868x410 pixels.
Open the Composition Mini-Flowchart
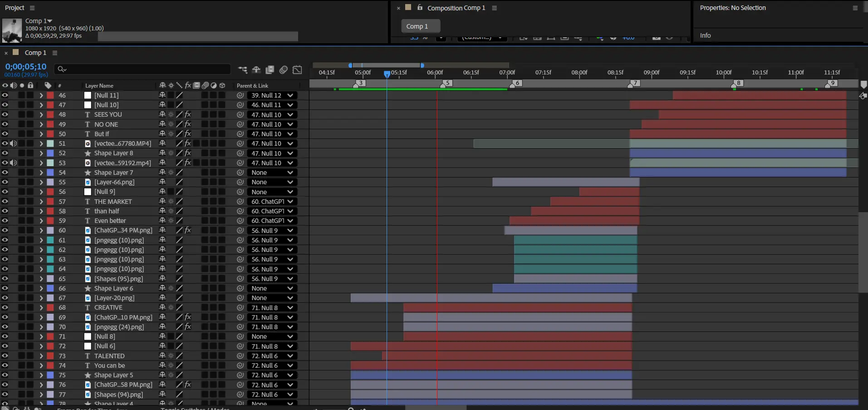(243, 69)
